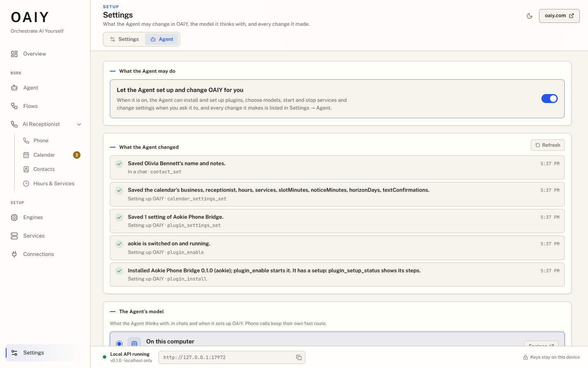Expand the Olivia Bennett contact change entry
The height and width of the screenshot is (368, 588).
(337, 167)
